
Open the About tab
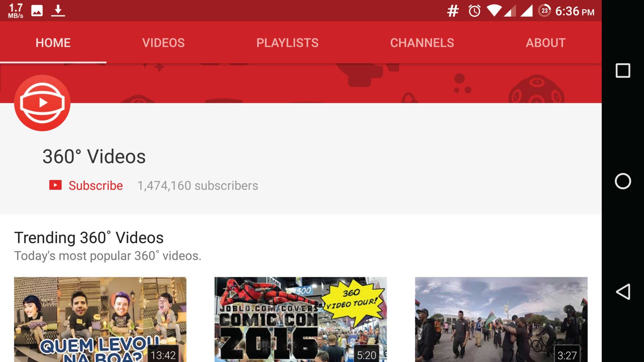[545, 43]
